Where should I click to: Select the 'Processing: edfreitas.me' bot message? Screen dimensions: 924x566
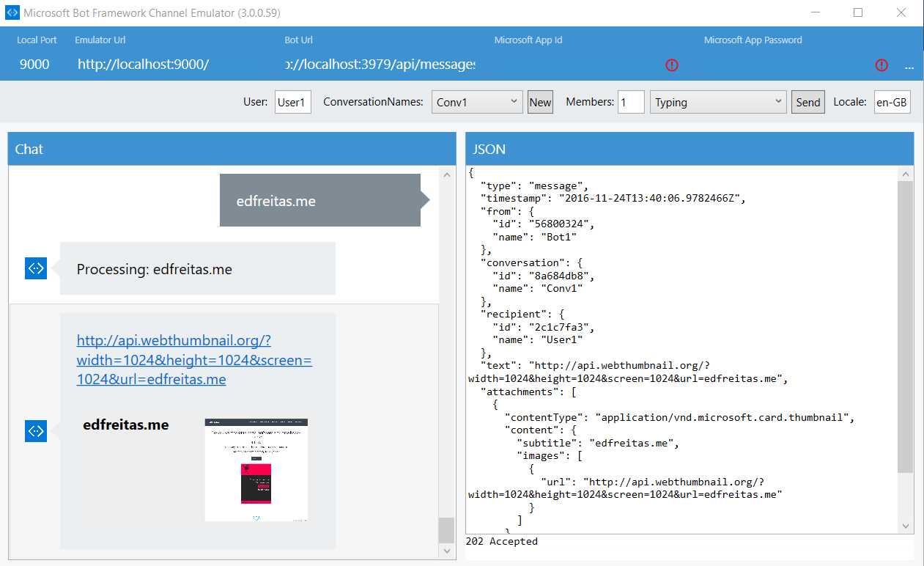click(198, 268)
